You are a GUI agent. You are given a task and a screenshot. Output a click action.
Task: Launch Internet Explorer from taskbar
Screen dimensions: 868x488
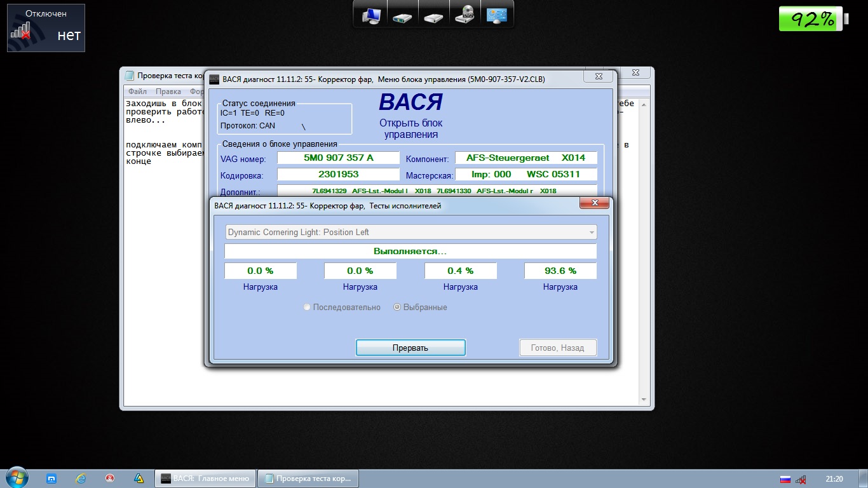(x=81, y=478)
